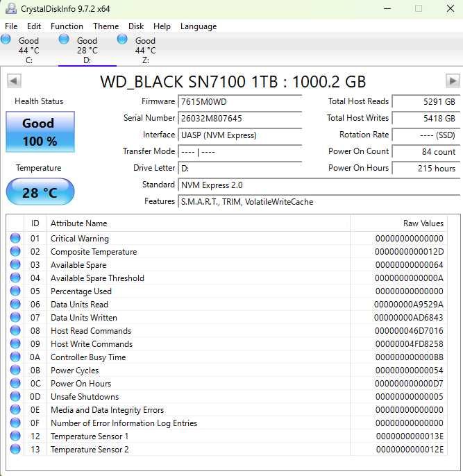Image resolution: width=463 pixels, height=476 pixels.
Task: Click the Total Host Writes value 5418 GB
Action: (x=426, y=119)
